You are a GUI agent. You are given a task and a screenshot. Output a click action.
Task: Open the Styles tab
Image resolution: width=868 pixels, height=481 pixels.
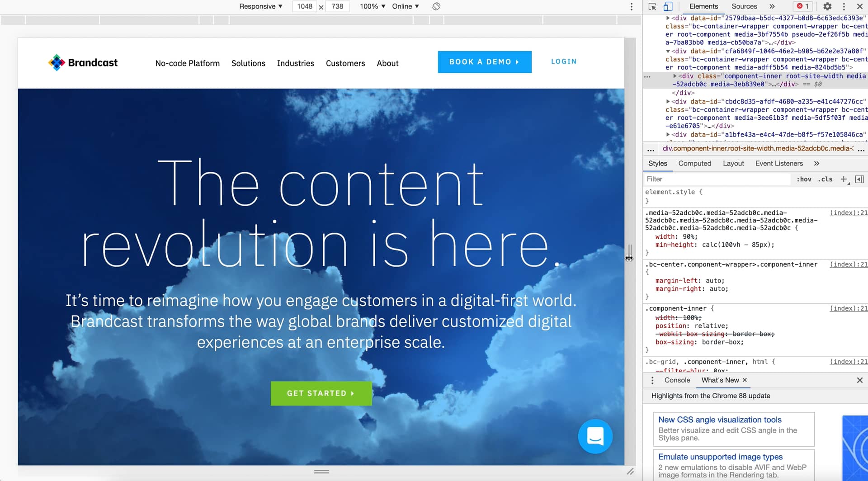pyautogui.click(x=657, y=164)
